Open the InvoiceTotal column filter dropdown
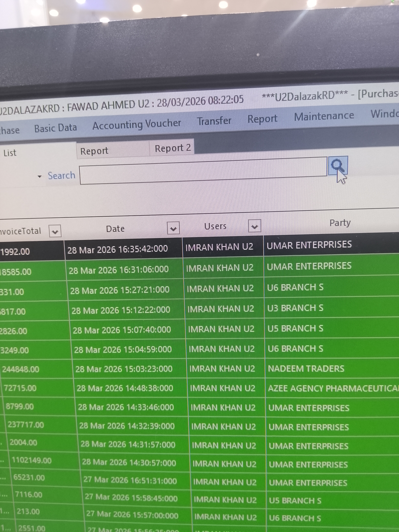399x532 pixels. [x=55, y=231]
